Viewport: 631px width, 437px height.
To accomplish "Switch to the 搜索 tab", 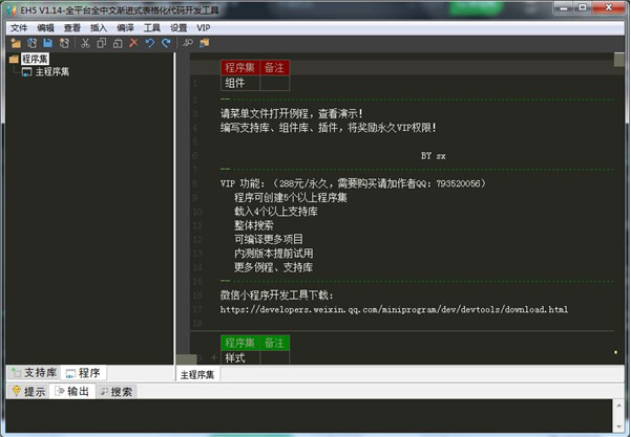I will (116, 391).
